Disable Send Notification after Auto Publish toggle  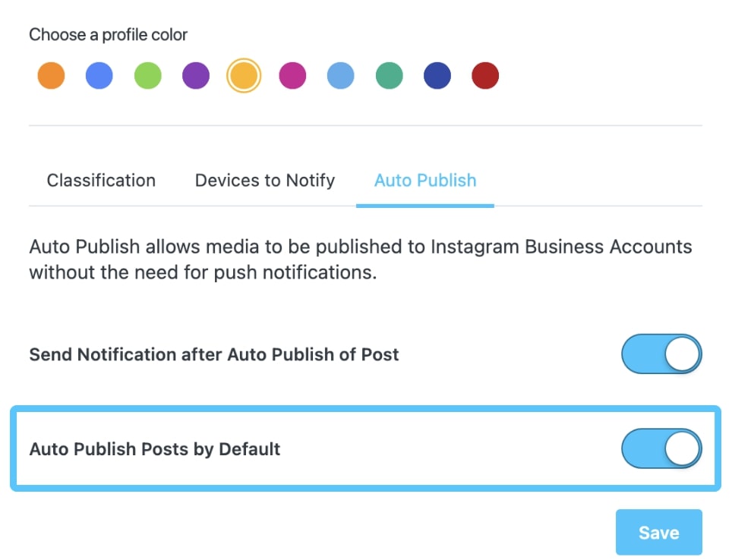pos(661,354)
